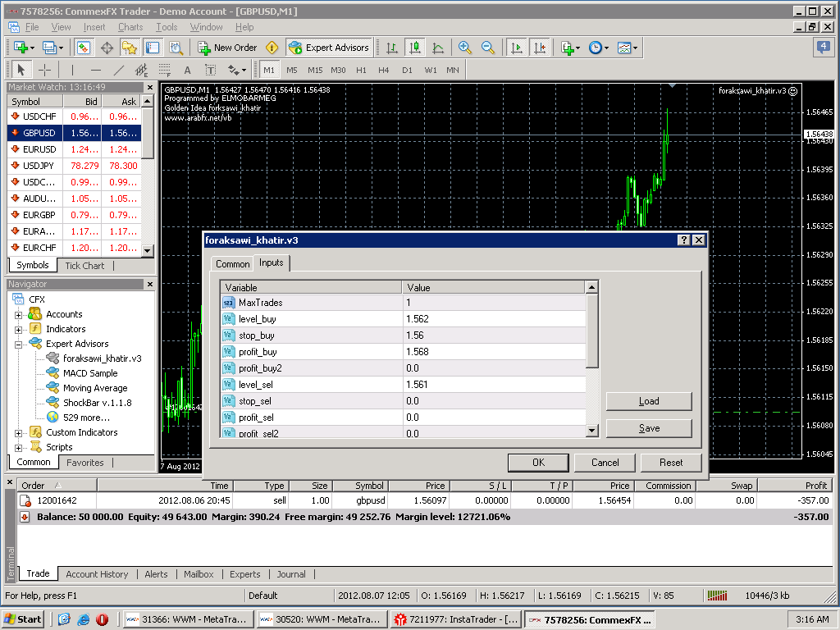840x630 pixels.
Task: Click the Zoom In magnifier icon
Action: [x=464, y=48]
